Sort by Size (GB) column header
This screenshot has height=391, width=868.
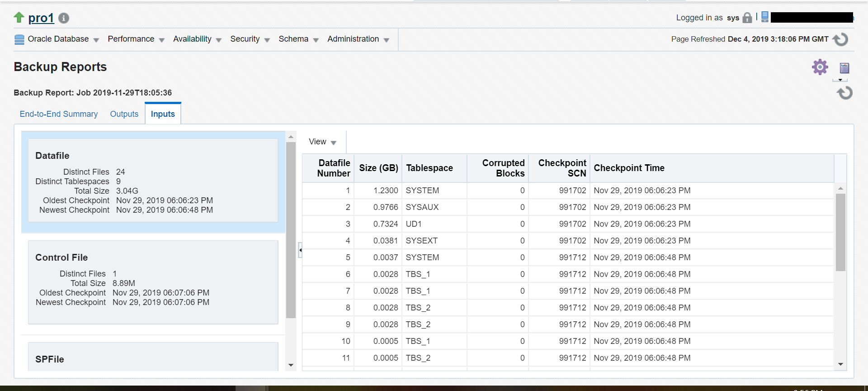point(378,168)
